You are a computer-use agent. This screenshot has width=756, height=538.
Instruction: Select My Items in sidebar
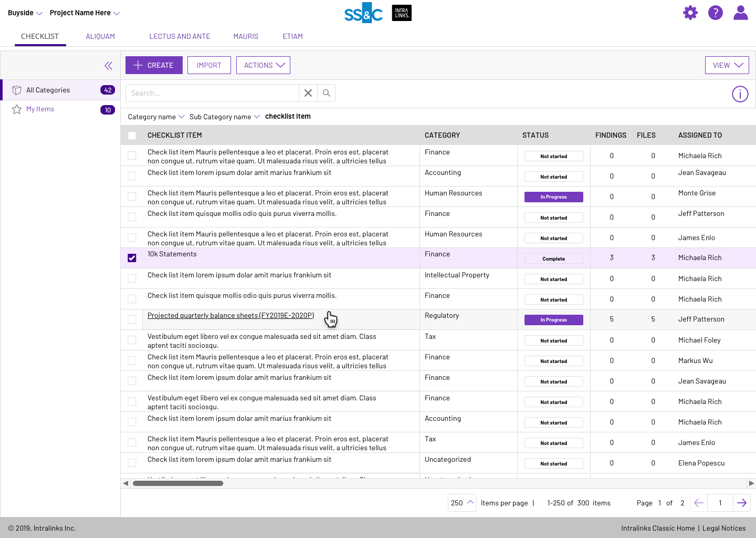(60, 109)
